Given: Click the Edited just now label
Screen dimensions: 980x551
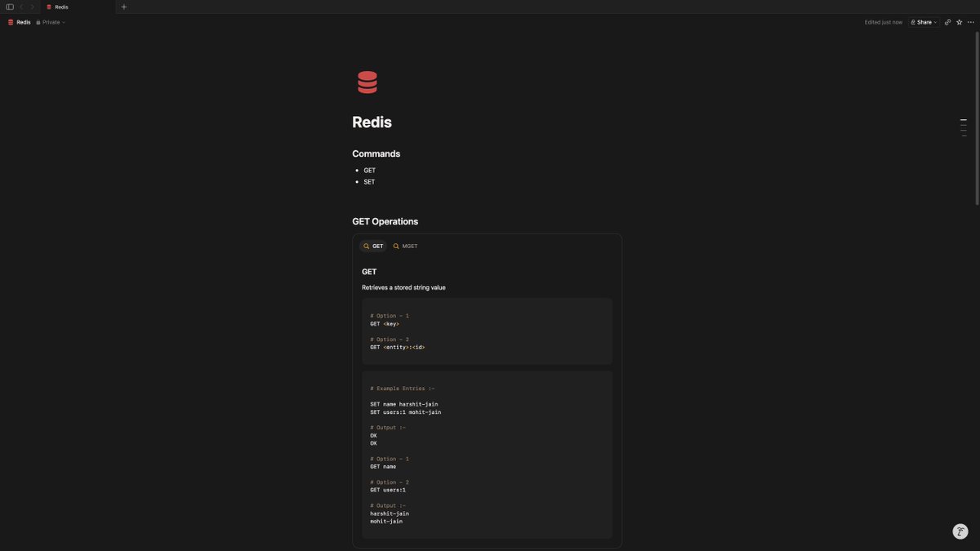Looking at the screenshot, I should [884, 22].
